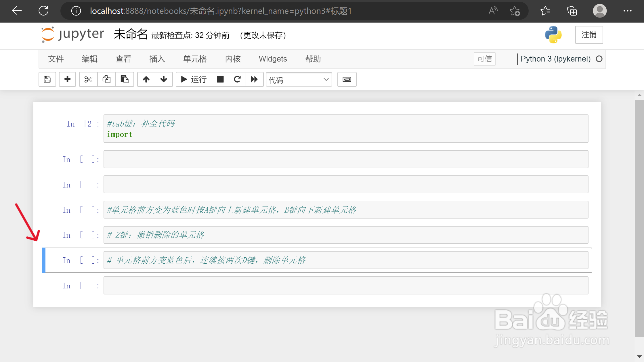Move selected cell down arrow
This screenshot has width=644, height=362.
(164, 79)
